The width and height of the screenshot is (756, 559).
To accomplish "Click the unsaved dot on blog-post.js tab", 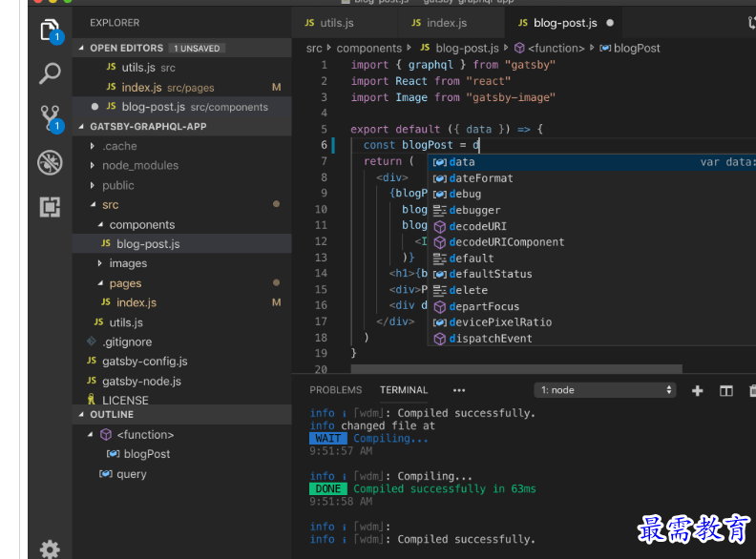I will pyautogui.click(x=610, y=23).
